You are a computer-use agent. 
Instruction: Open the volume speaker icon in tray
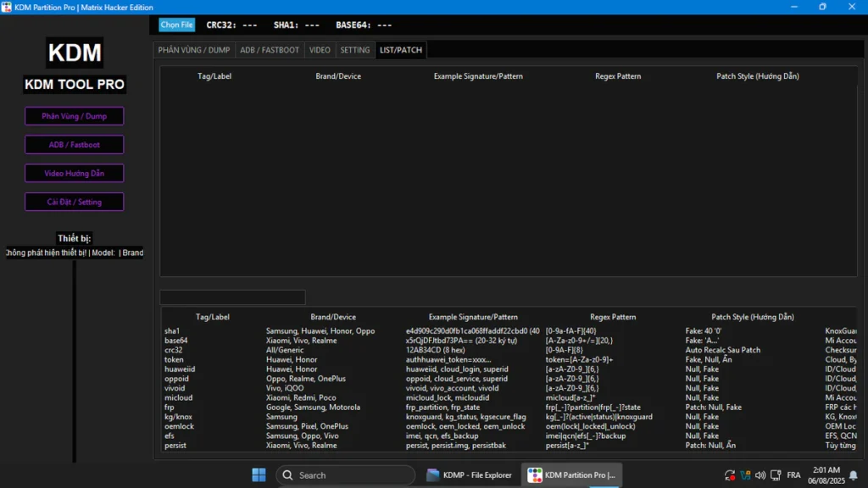760,475
